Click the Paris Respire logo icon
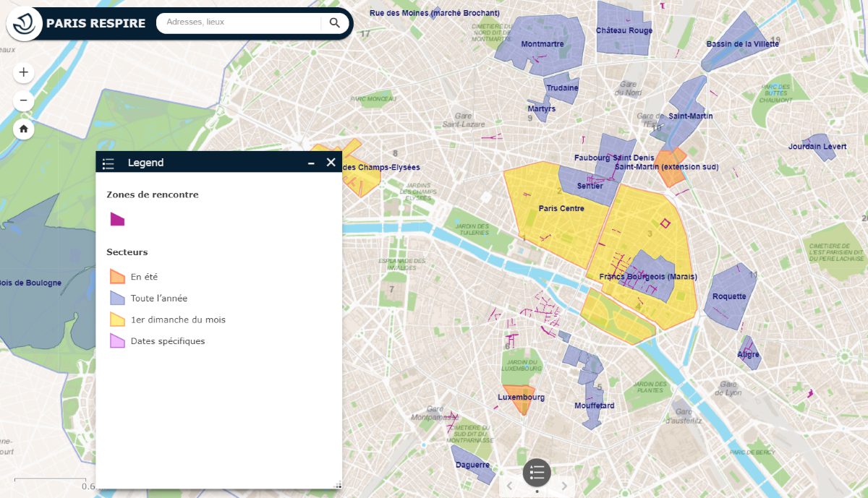868x498 pixels. [24, 22]
